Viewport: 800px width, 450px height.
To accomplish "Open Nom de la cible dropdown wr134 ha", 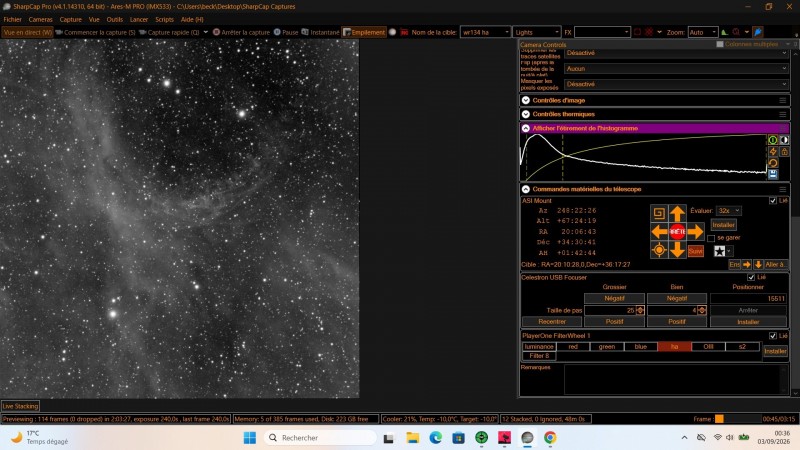I will 485,32.
